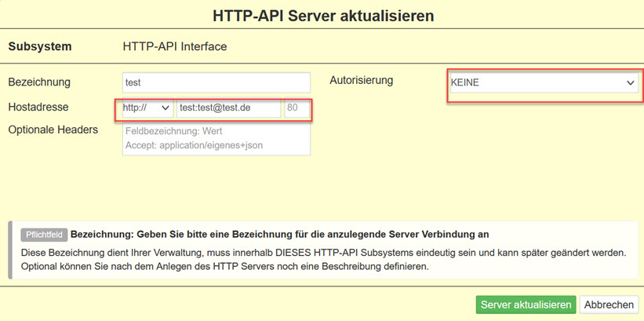Open the Autorisierung dropdown showing KEINE
Image resolution: width=644 pixels, height=321 pixels.
point(543,83)
